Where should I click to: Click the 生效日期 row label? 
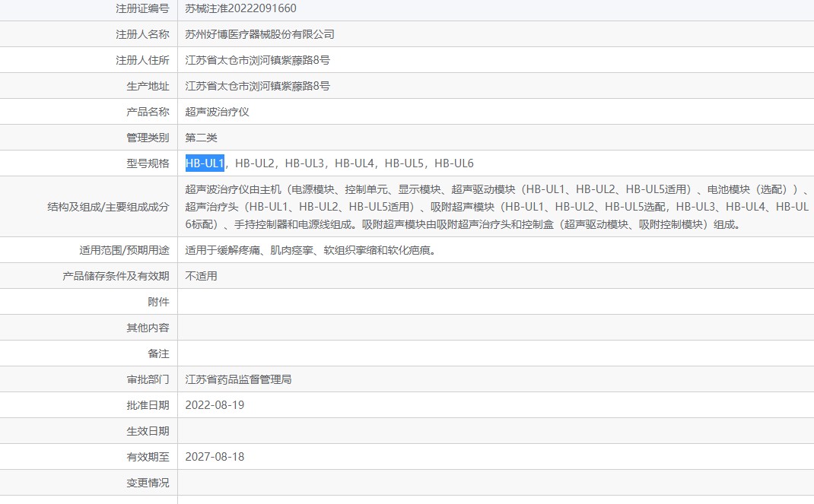(148, 431)
